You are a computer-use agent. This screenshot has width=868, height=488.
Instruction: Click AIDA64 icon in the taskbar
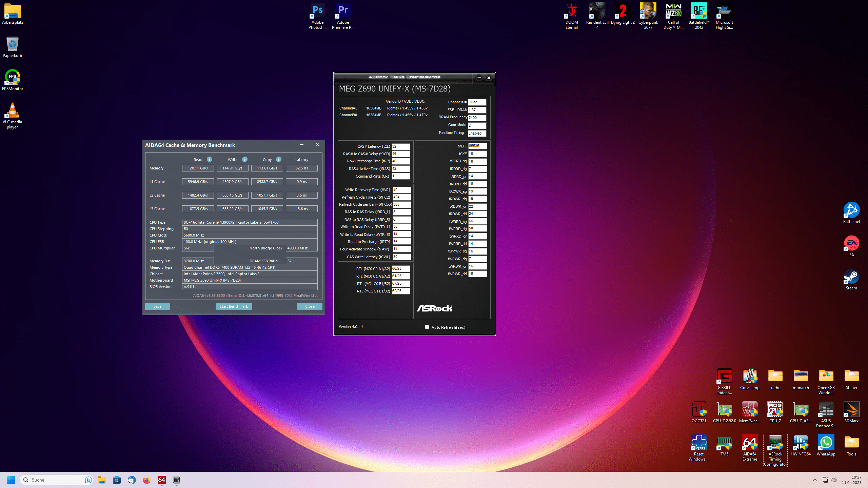click(x=162, y=480)
